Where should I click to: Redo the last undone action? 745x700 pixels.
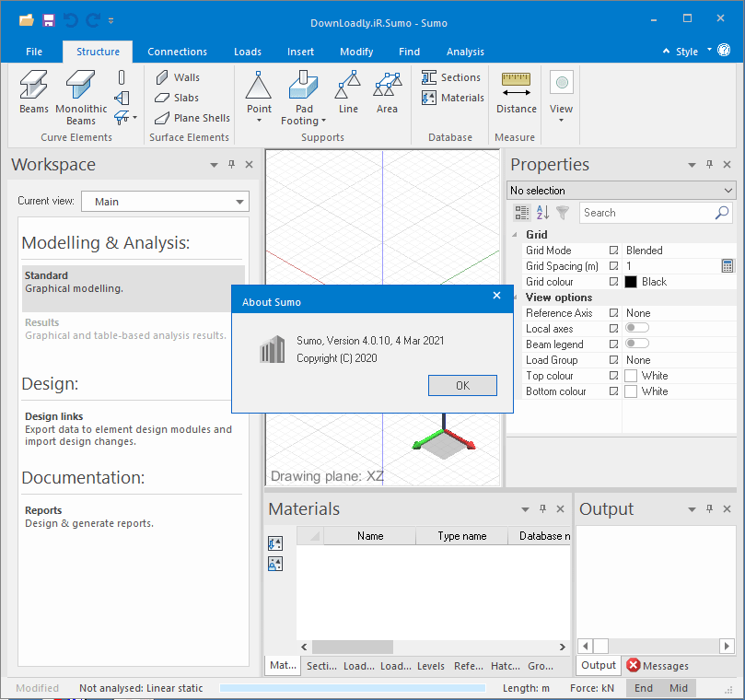coord(93,20)
